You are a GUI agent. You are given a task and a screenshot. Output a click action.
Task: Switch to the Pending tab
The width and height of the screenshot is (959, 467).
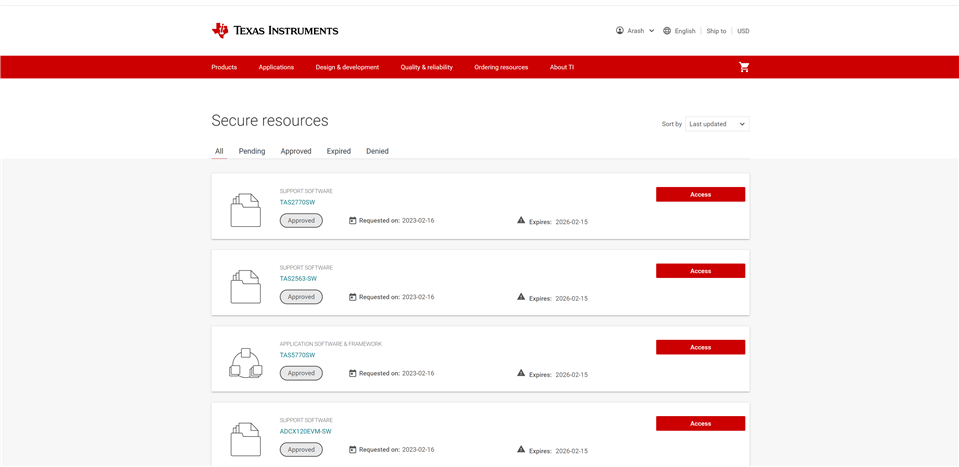(x=252, y=151)
